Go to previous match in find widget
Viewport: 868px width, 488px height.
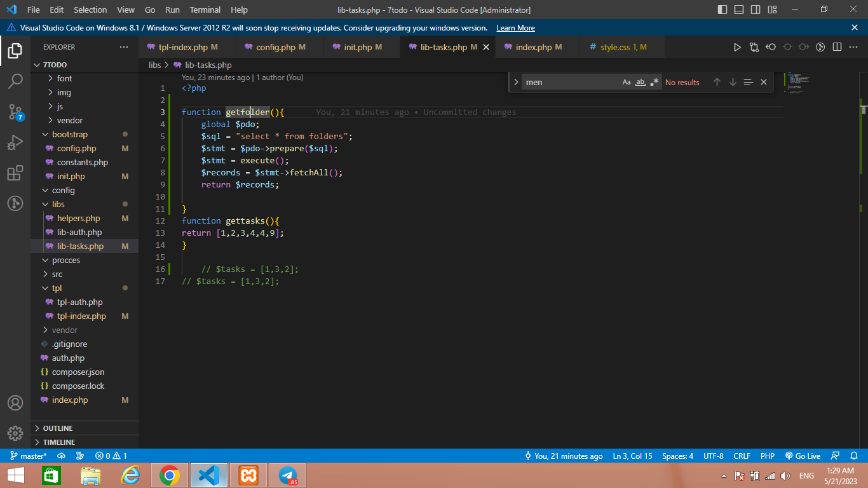(717, 82)
